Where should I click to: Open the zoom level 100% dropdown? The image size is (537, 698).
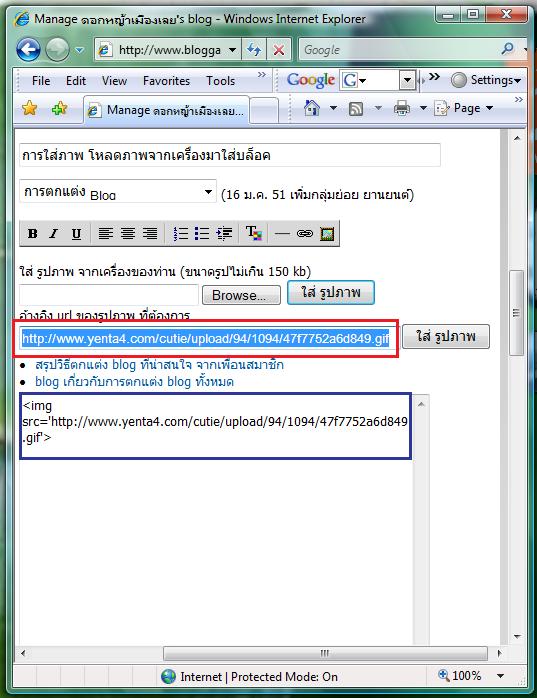point(500,676)
